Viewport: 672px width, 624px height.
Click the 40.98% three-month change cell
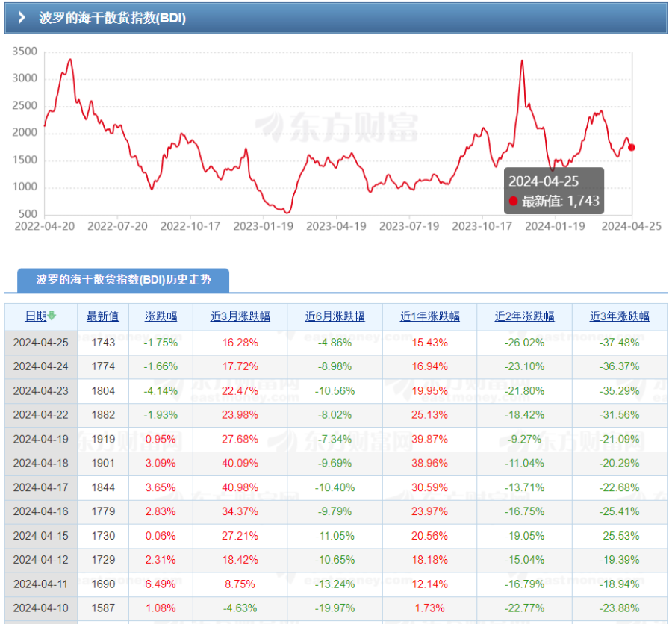[240, 487]
